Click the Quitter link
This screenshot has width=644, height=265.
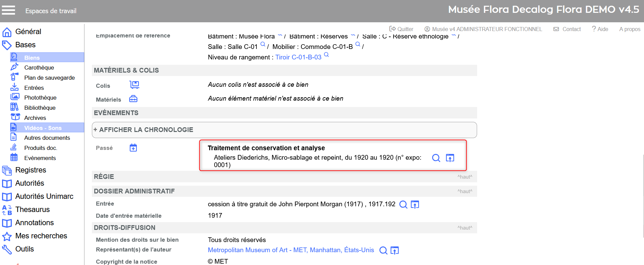coord(401,29)
